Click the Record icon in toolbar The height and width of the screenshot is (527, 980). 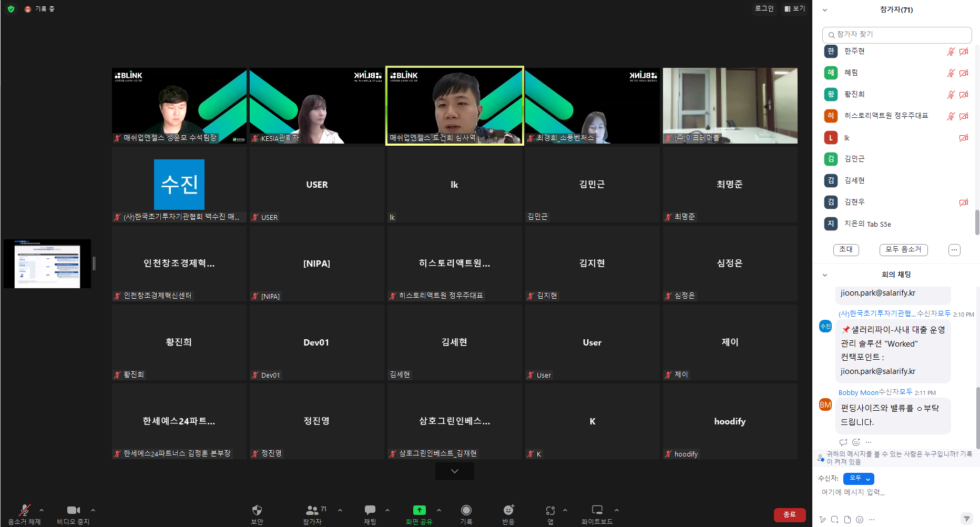(466, 511)
